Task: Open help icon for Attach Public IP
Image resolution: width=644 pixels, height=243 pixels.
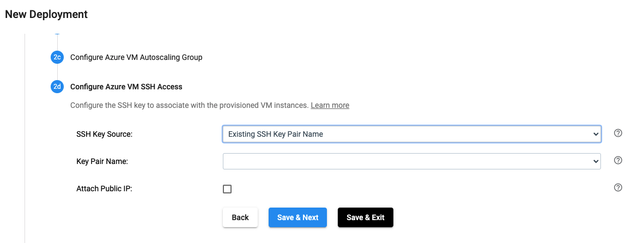Action: 618,187
